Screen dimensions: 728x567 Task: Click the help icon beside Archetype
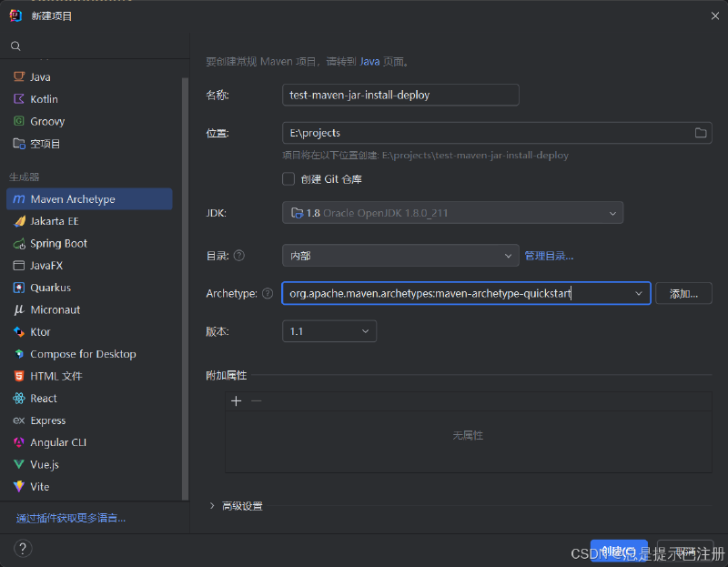click(268, 293)
